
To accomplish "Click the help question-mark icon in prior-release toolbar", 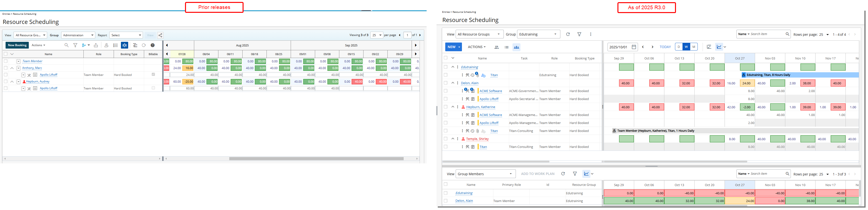I will tap(153, 45).
